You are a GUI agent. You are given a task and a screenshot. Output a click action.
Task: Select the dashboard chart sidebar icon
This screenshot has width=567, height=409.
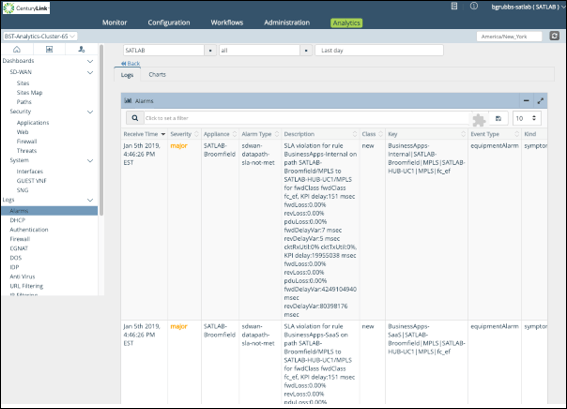coord(49,49)
